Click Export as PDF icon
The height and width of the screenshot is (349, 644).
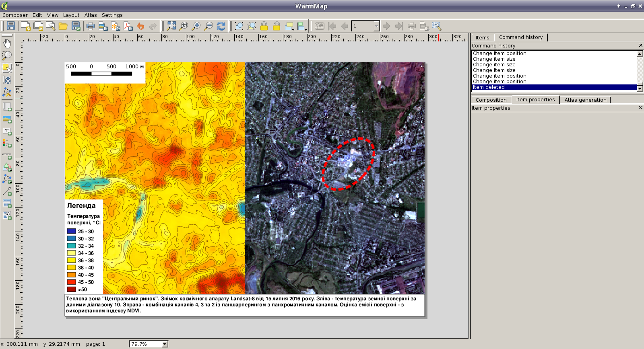(128, 26)
